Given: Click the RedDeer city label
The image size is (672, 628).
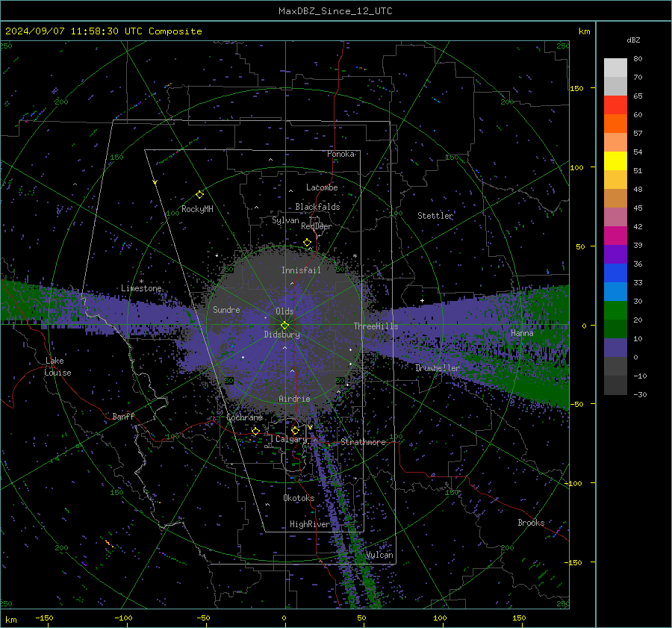Looking at the screenshot, I should (317, 226).
